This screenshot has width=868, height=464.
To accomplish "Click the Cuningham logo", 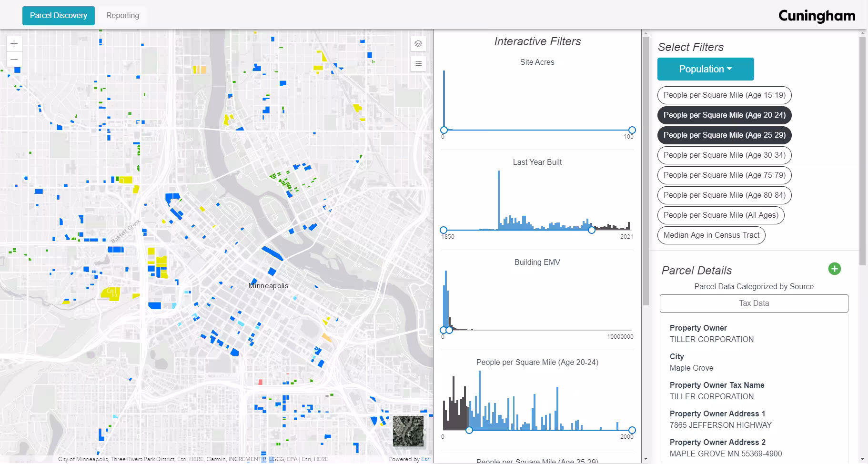I will (x=817, y=16).
